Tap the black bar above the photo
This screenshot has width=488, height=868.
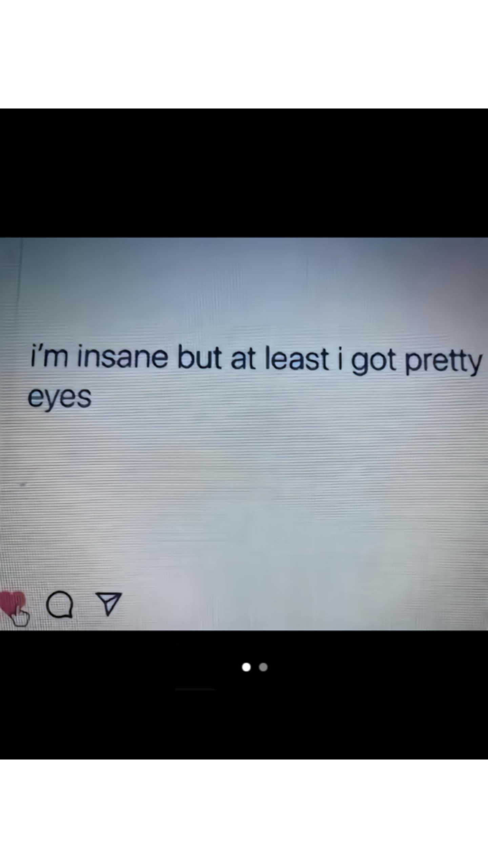[244, 173]
